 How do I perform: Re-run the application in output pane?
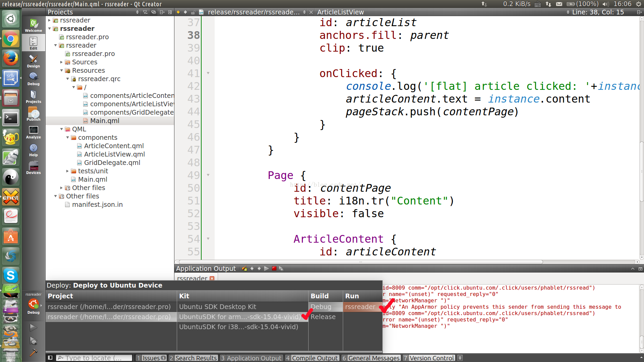(266, 268)
